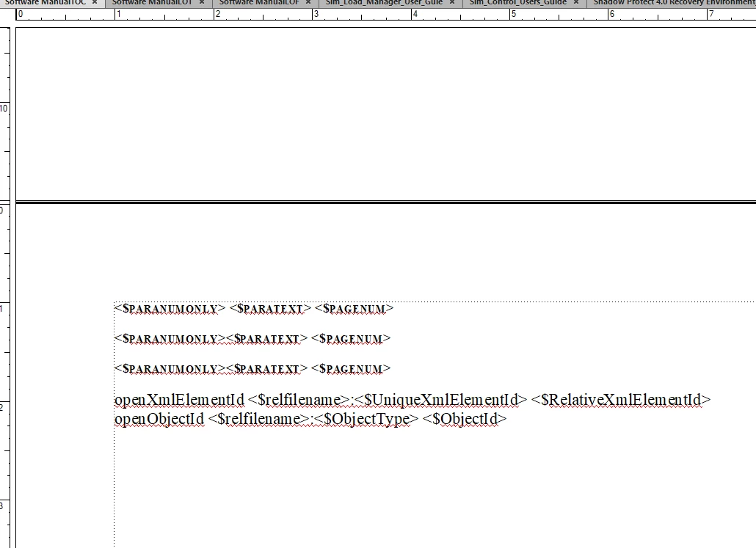Go to the Sim_Control_Users_Guide tab
This screenshot has height=548, width=756.
[x=517, y=2]
